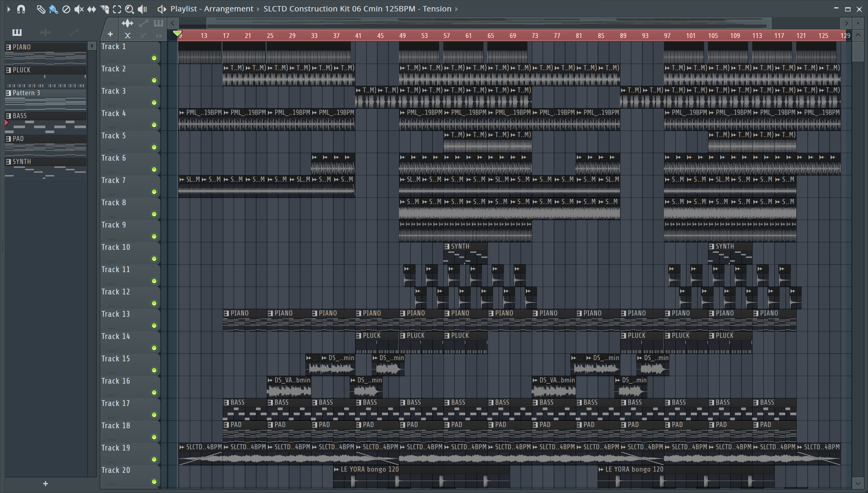Open SYNTH clip menu on Track 10 at bar 57
Image resolution: width=868 pixels, height=493 pixels.
[447, 246]
